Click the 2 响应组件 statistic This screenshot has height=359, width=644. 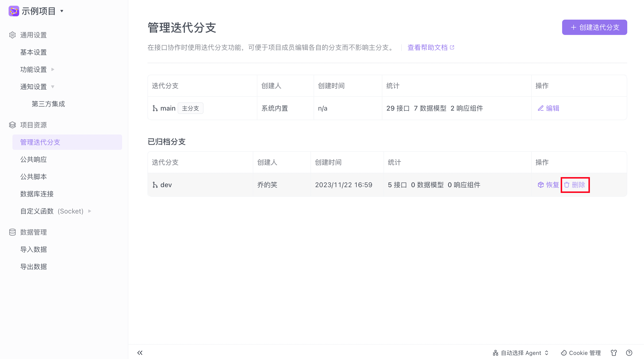tap(467, 108)
